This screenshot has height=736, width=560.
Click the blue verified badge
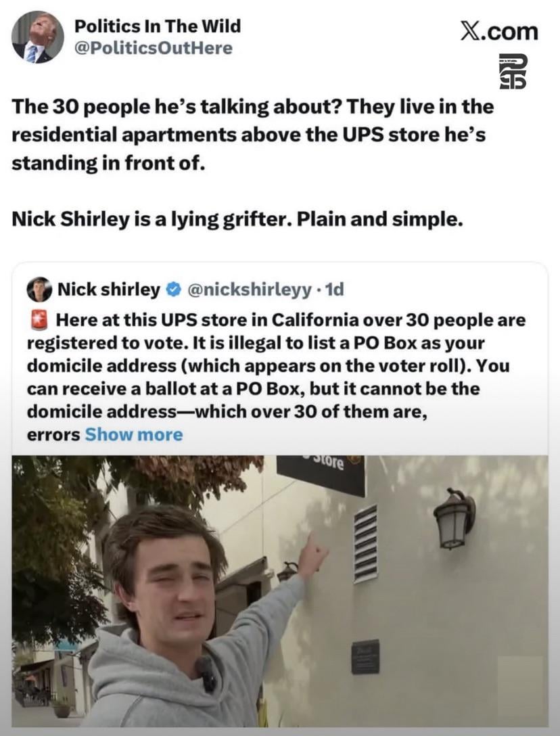[172, 290]
